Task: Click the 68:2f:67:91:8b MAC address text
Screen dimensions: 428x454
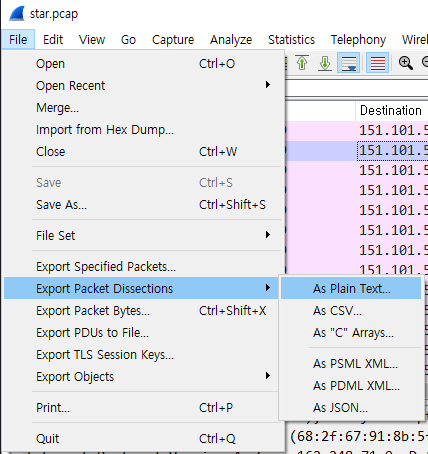Action: tap(359, 436)
